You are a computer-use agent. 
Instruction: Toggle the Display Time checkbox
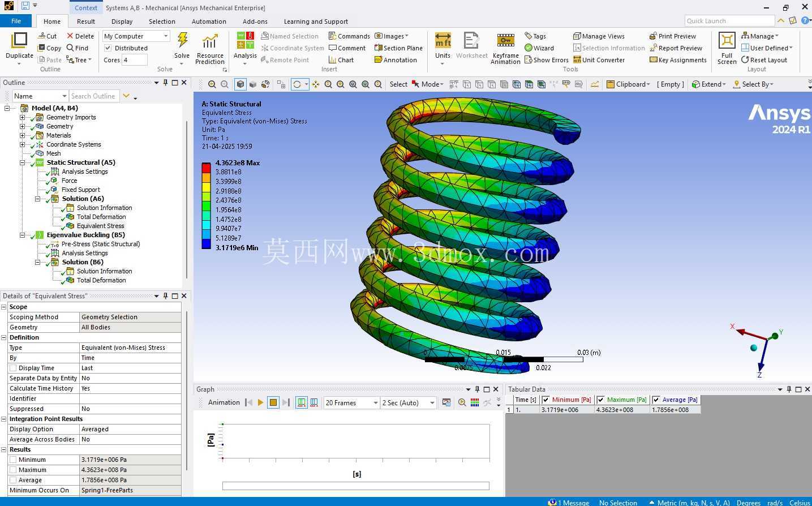(13, 368)
